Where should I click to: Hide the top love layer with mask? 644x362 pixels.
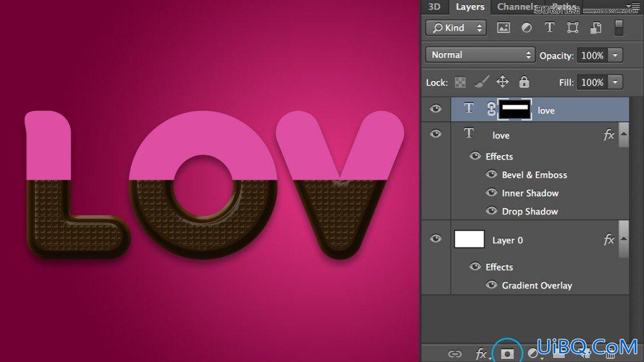click(x=436, y=109)
